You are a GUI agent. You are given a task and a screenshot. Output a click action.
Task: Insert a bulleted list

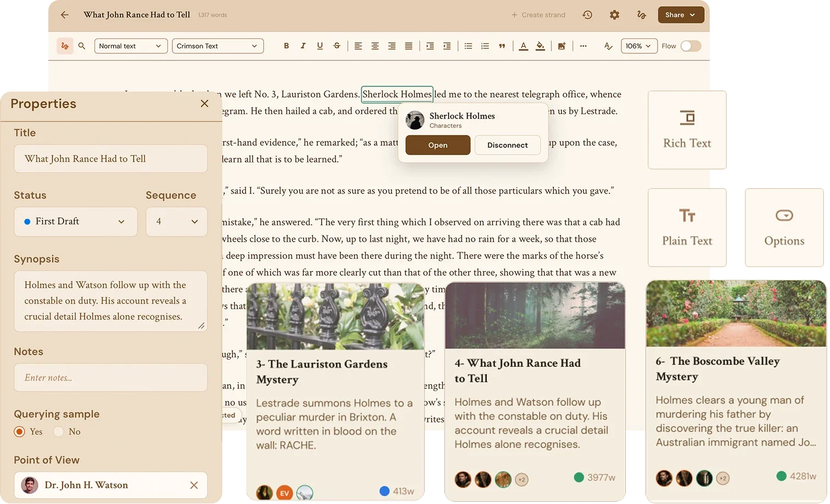coord(468,46)
